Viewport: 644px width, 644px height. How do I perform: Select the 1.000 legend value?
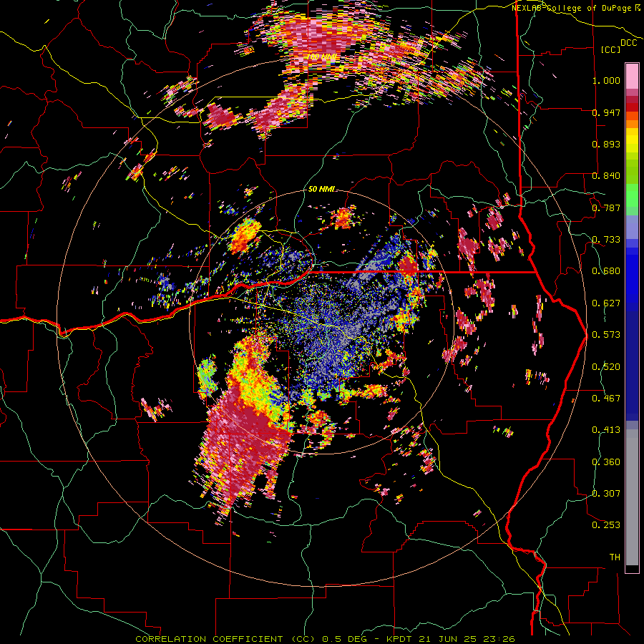pyautogui.click(x=606, y=80)
